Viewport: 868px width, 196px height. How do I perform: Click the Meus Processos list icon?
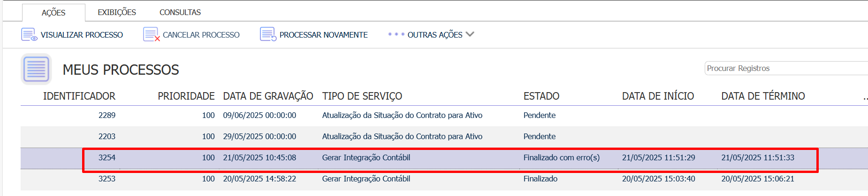tap(36, 69)
